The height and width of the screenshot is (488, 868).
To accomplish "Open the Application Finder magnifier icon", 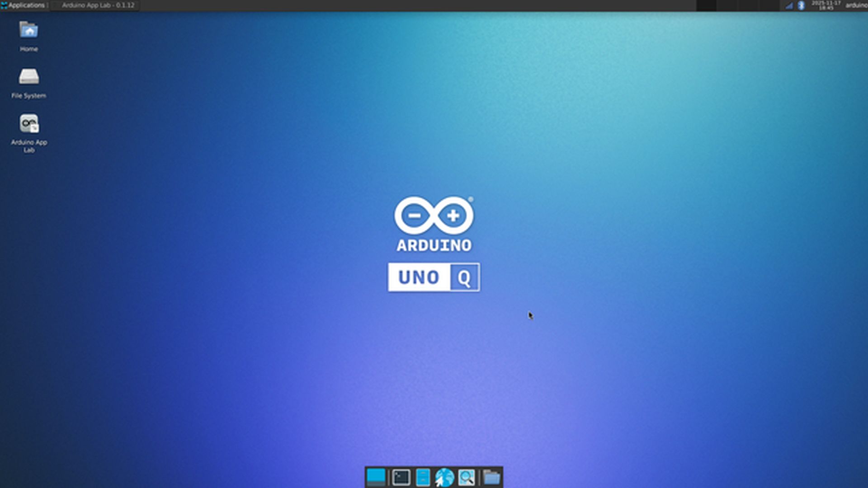I will [466, 477].
